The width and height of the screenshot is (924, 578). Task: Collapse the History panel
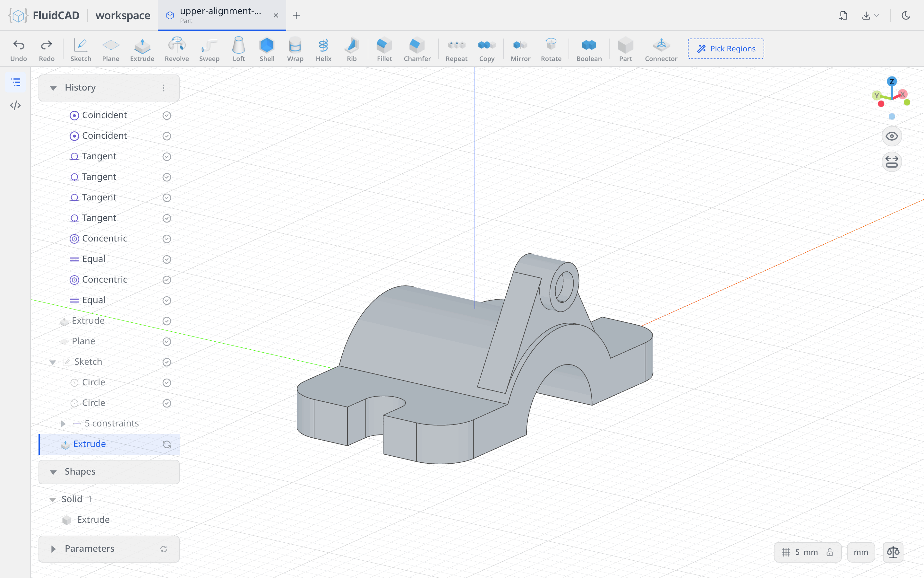click(x=53, y=88)
